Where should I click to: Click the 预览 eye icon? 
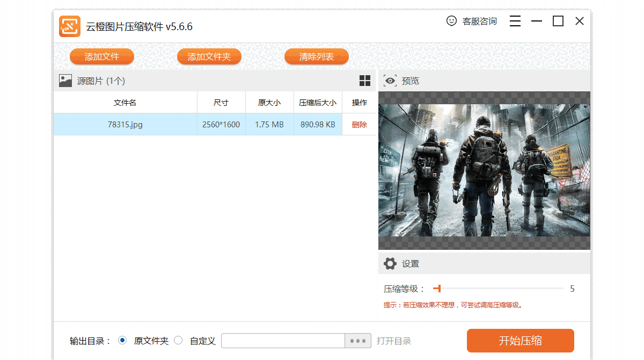coord(390,81)
